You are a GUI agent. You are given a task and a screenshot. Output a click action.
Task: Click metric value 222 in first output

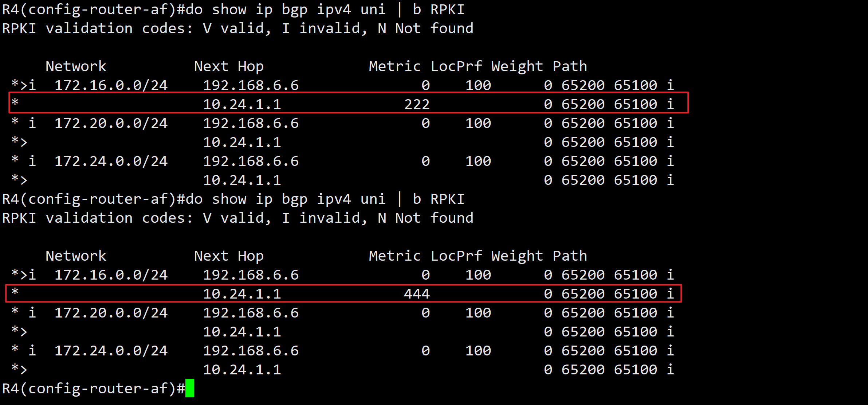click(x=417, y=104)
